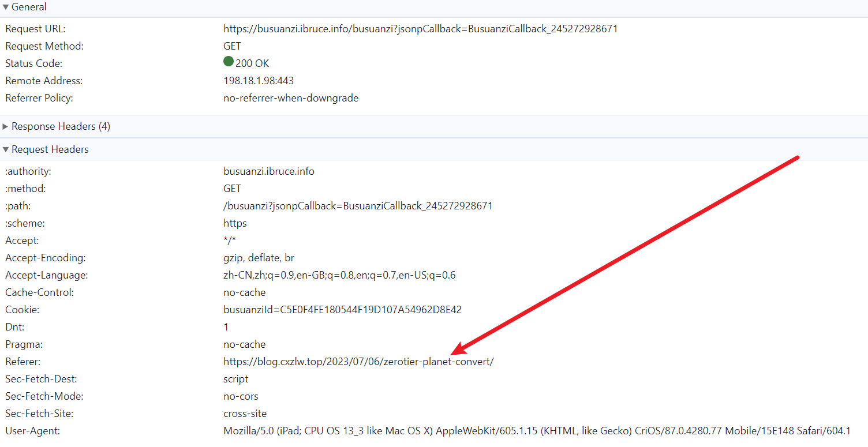Image resolution: width=868 pixels, height=447 pixels.
Task: Click the 'Sec-Fetch-Site:' header name
Action: (39, 414)
